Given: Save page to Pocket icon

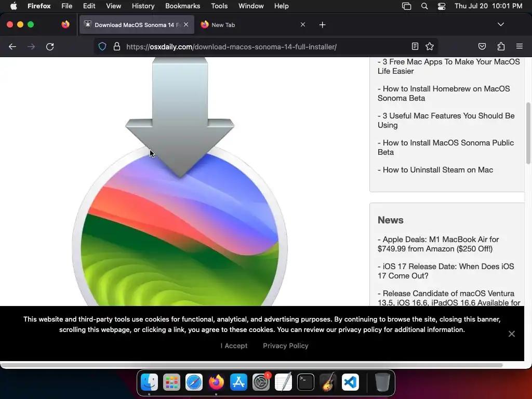Looking at the screenshot, I should tap(482, 46).
